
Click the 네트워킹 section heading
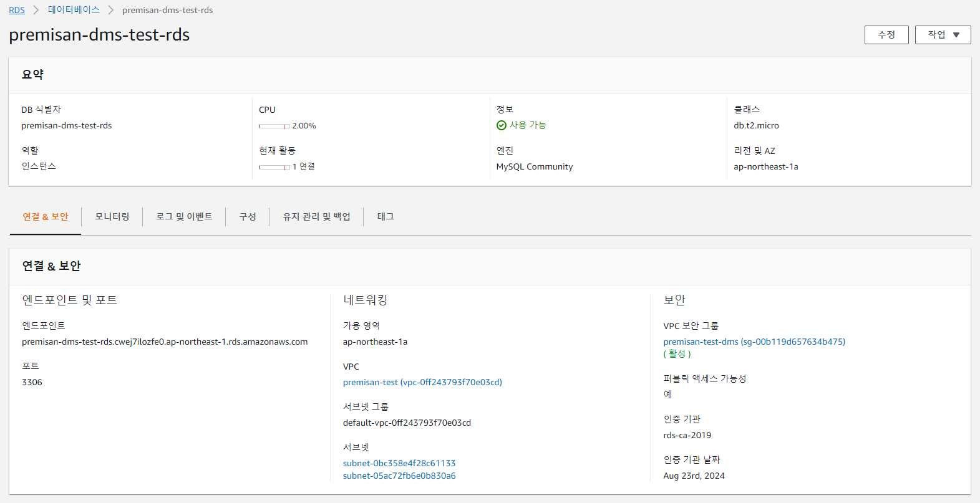click(365, 300)
